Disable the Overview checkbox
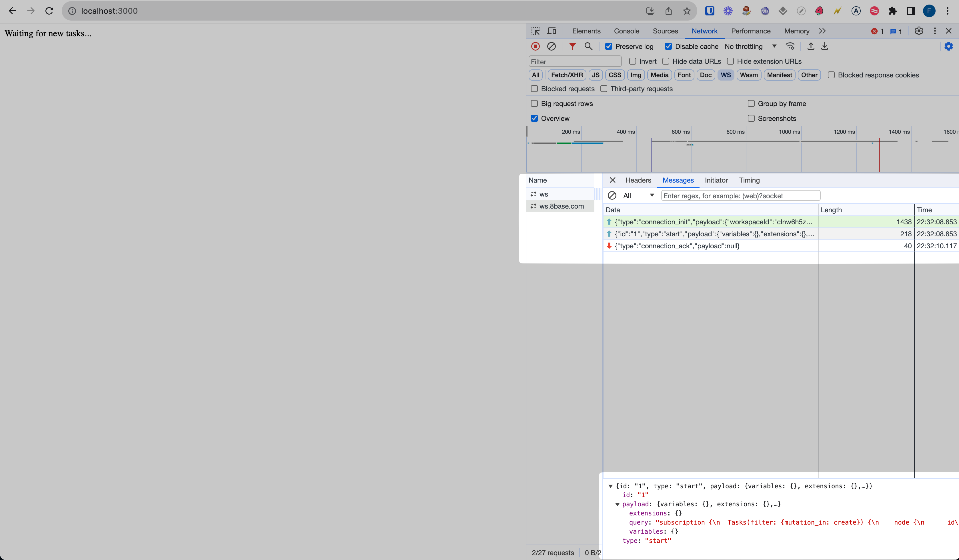Image resolution: width=959 pixels, height=560 pixels. pyautogui.click(x=534, y=118)
